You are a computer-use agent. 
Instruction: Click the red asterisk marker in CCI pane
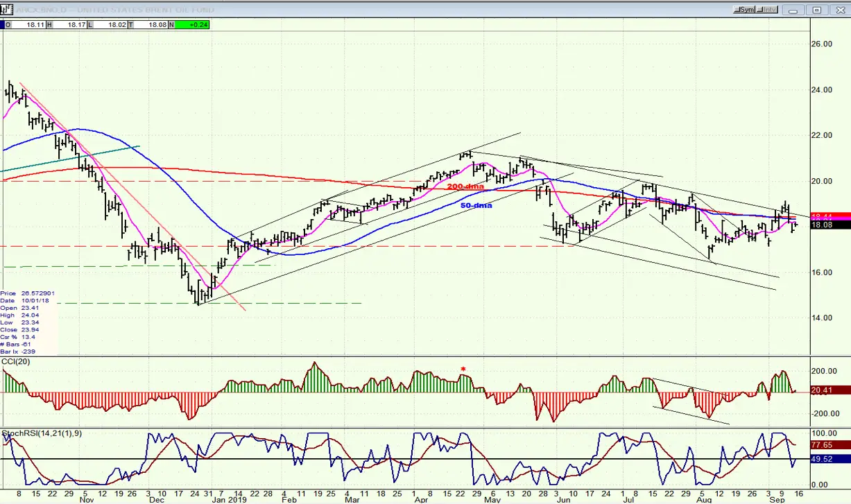click(x=463, y=369)
